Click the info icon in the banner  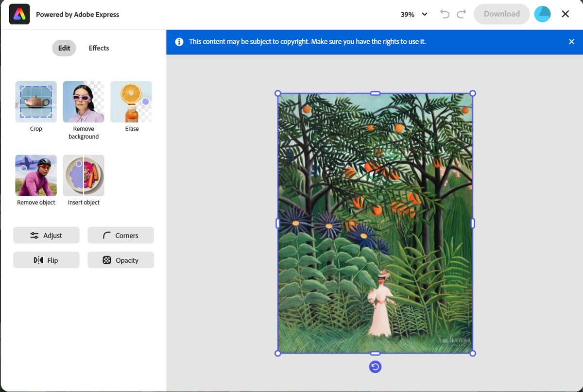coord(179,42)
